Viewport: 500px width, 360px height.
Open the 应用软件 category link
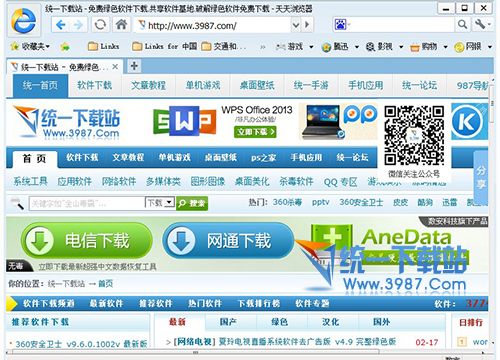(75, 182)
